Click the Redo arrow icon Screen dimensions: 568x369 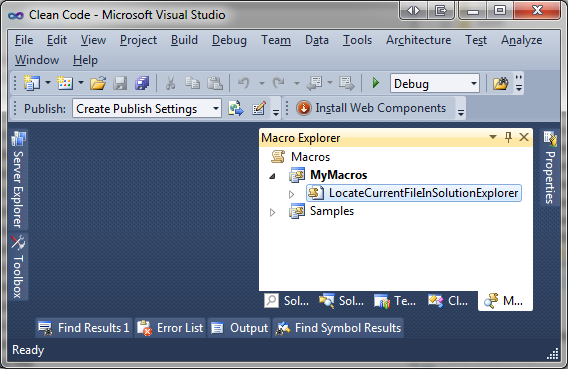[x=279, y=84]
